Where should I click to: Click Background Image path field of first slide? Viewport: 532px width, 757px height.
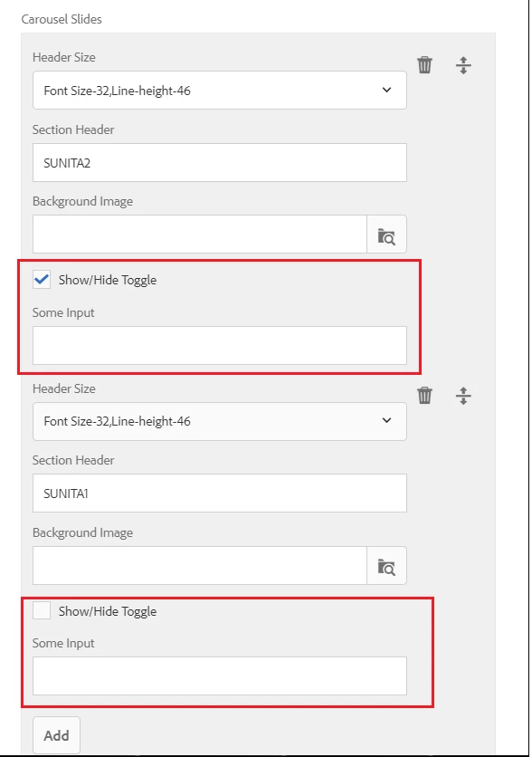(x=200, y=235)
